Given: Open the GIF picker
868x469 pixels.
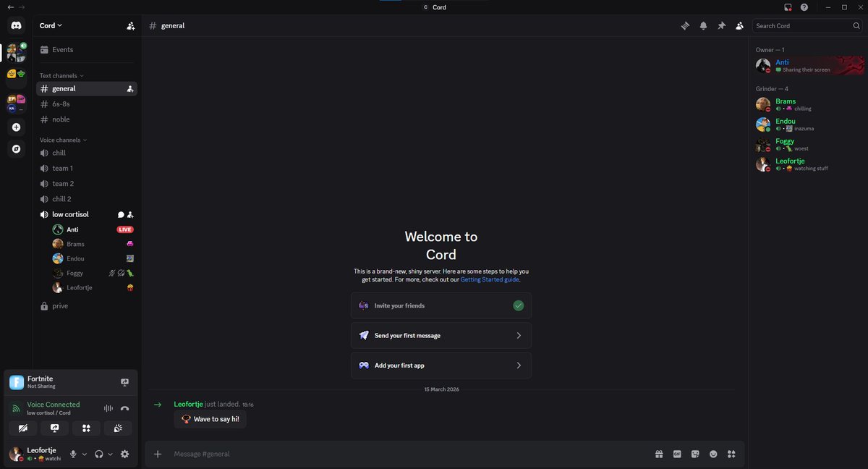Looking at the screenshot, I should [x=677, y=454].
